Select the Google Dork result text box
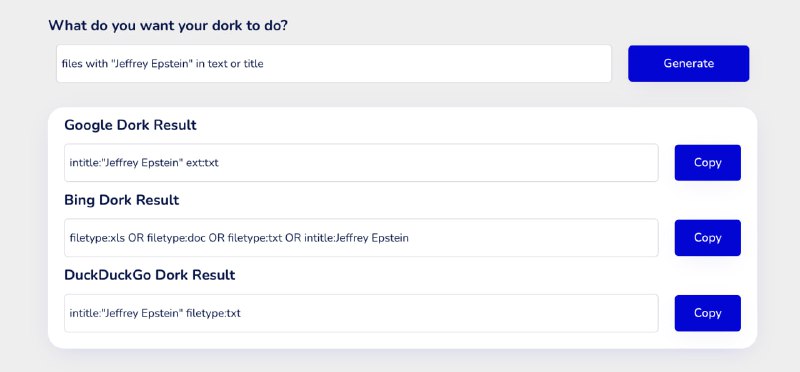Viewport: 800px width, 372px height. click(361, 163)
